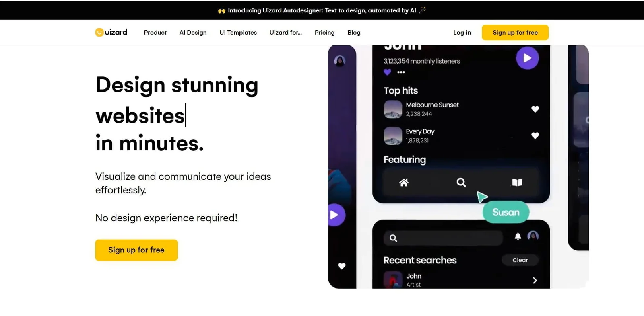Expand the Uizard for... menu

tap(285, 33)
